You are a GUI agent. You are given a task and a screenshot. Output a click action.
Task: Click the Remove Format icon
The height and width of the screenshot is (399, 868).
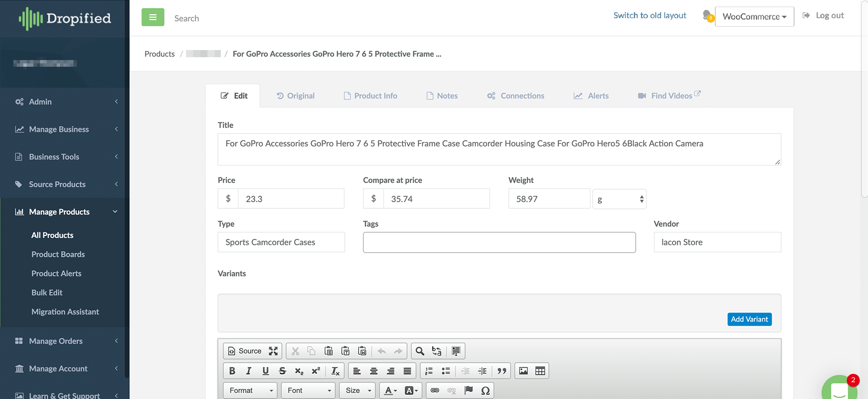pyautogui.click(x=335, y=371)
